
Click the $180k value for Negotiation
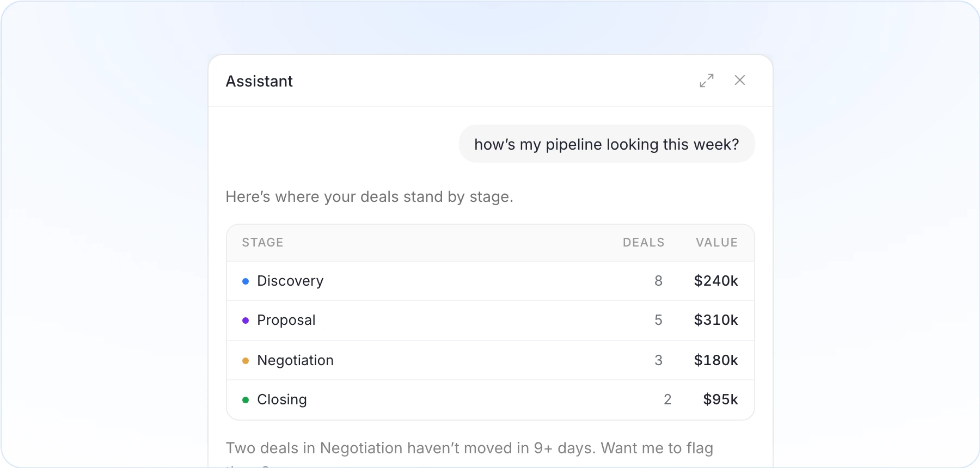(x=716, y=360)
